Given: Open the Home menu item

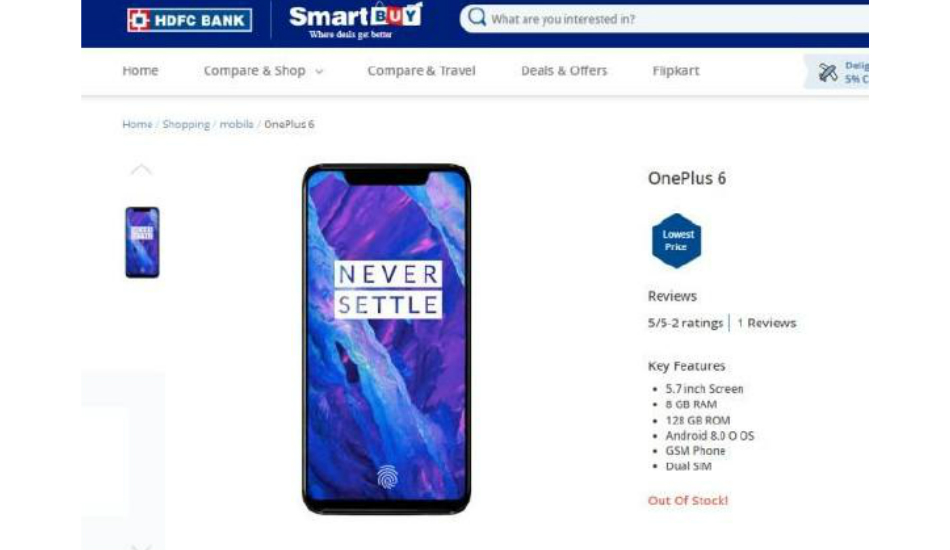Looking at the screenshot, I should [140, 71].
